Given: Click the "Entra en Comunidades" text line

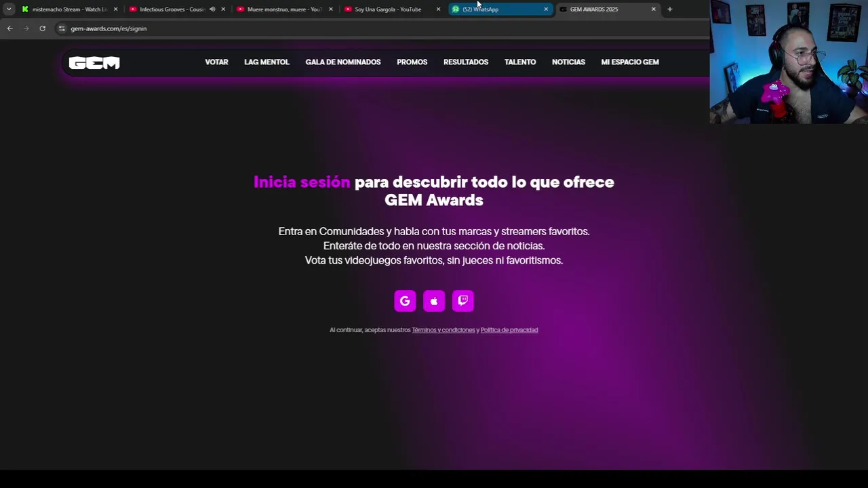Looking at the screenshot, I should tap(434, 231).
